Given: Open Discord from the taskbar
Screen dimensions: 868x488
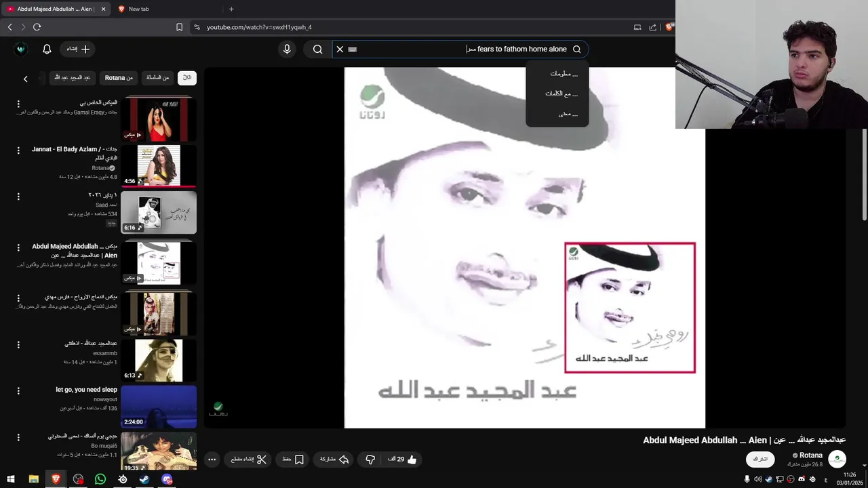Looking at the screenshot, I should 167,479.
